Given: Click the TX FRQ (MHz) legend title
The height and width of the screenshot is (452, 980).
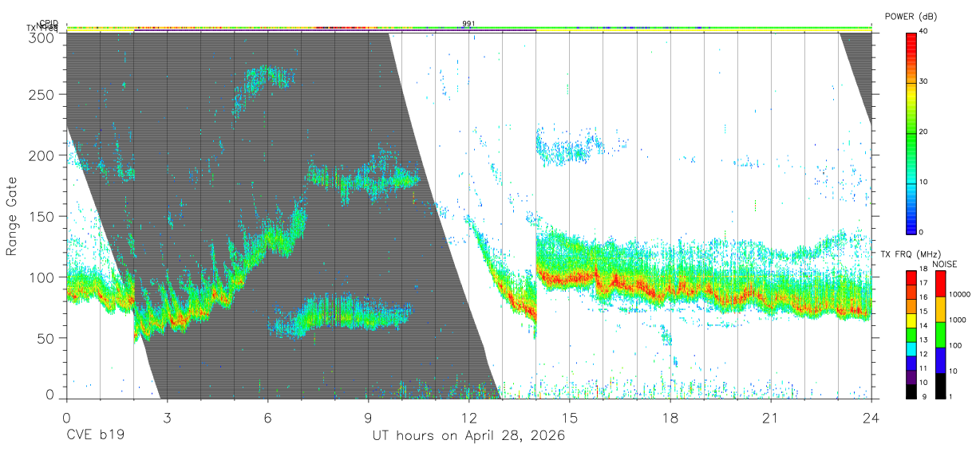Looking at the screenshot, I should 911,254.
